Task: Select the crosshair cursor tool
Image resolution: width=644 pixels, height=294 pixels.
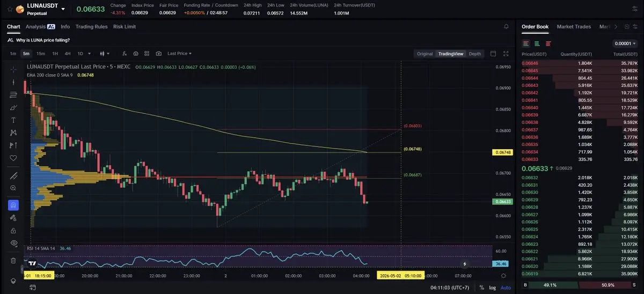Action: (x=13, y=70)
